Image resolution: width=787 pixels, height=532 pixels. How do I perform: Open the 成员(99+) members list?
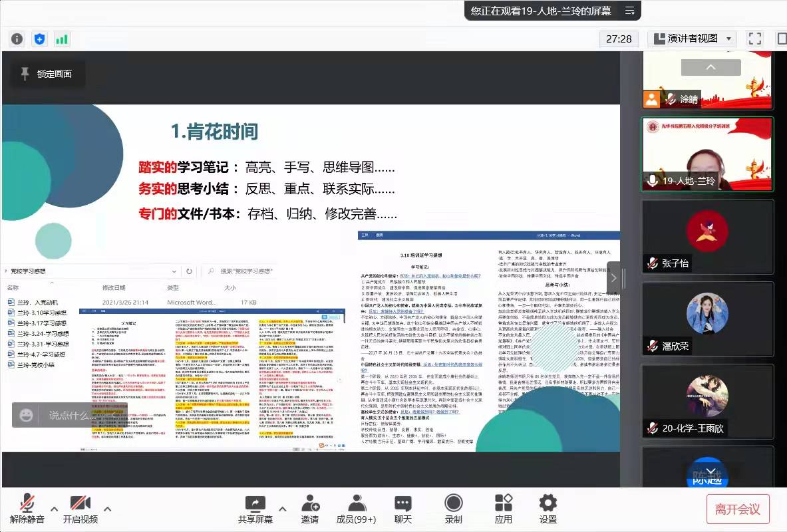click(x=356, y=509)
